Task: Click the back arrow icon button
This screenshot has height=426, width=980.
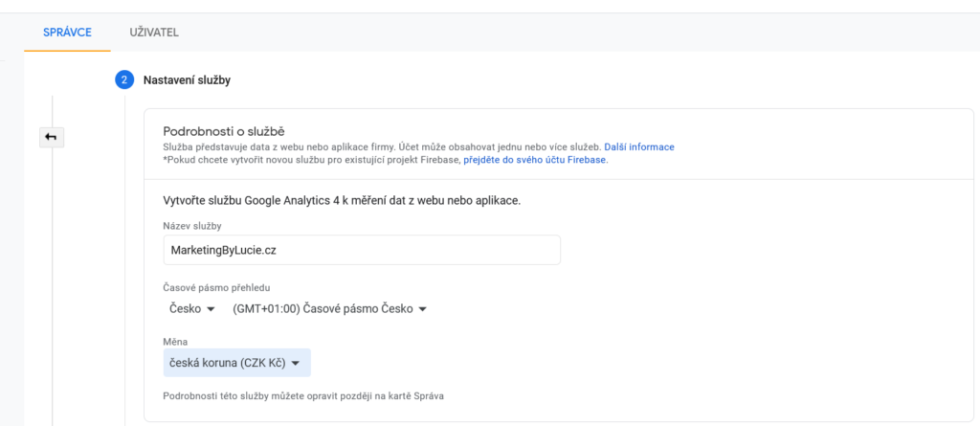Action: pyautogui.click(x=52, y=136)
